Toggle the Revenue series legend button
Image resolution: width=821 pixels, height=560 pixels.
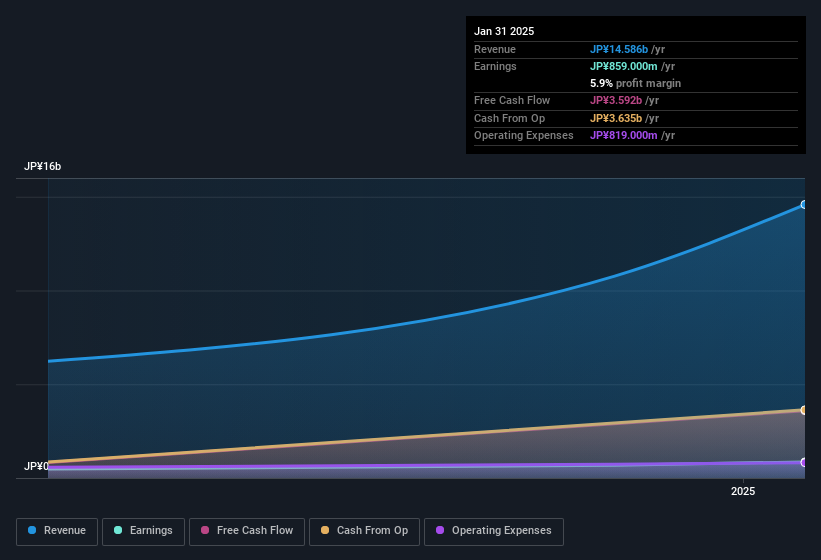pyautogui.click(x=57, y=532)
